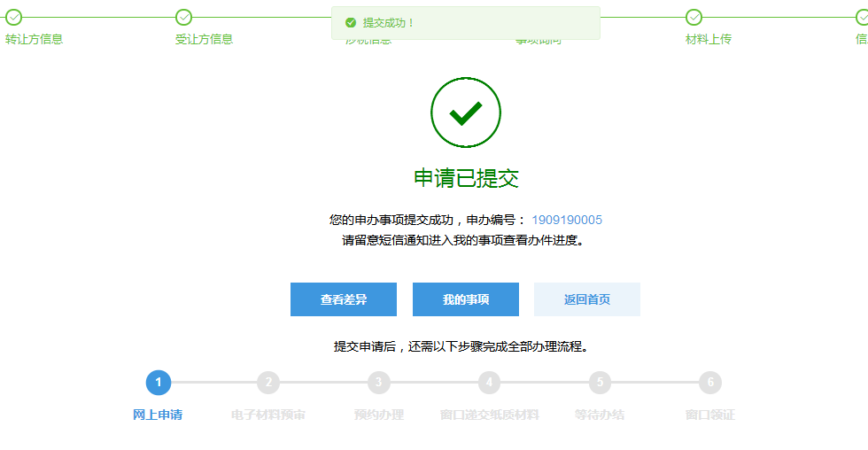The height and width of the screenshot is (450, 868).
Task: Click step 1 circle for 网上申请
Action: coord(158,383)
